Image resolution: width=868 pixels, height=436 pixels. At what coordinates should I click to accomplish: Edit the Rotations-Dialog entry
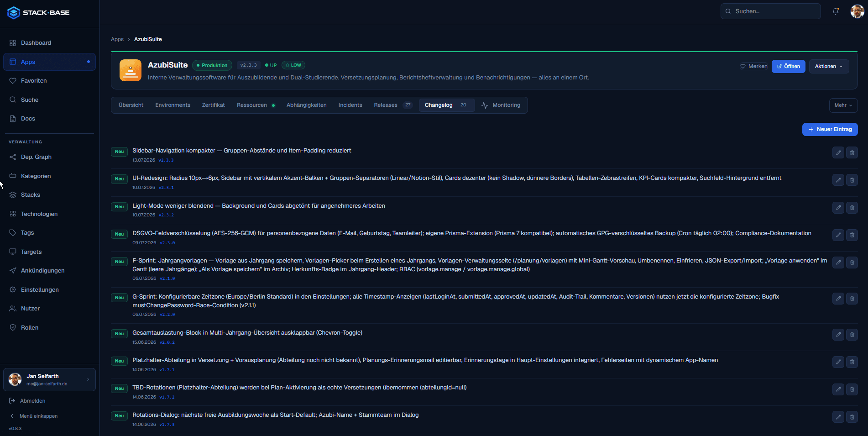point(838,417)
